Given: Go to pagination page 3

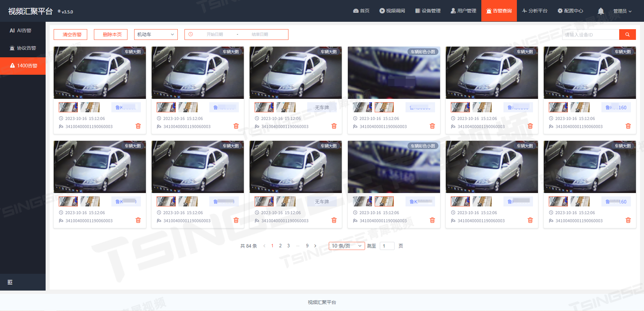Looking at the screenshot, I should point(288,246).
